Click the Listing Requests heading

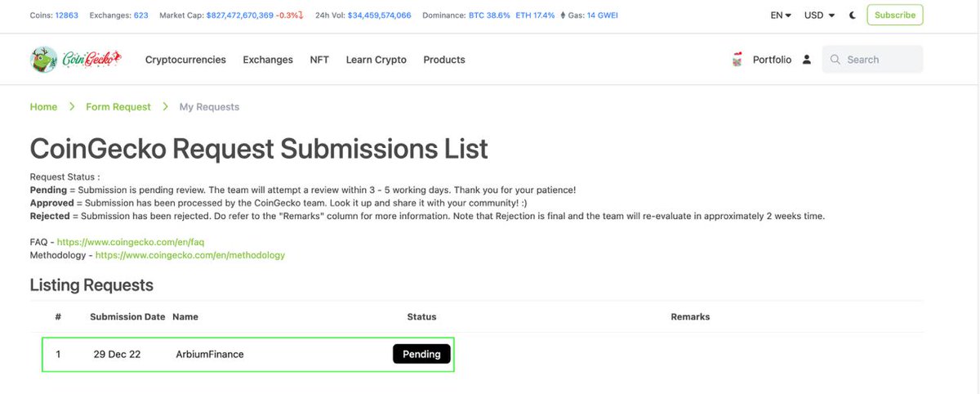click(91, 285)
